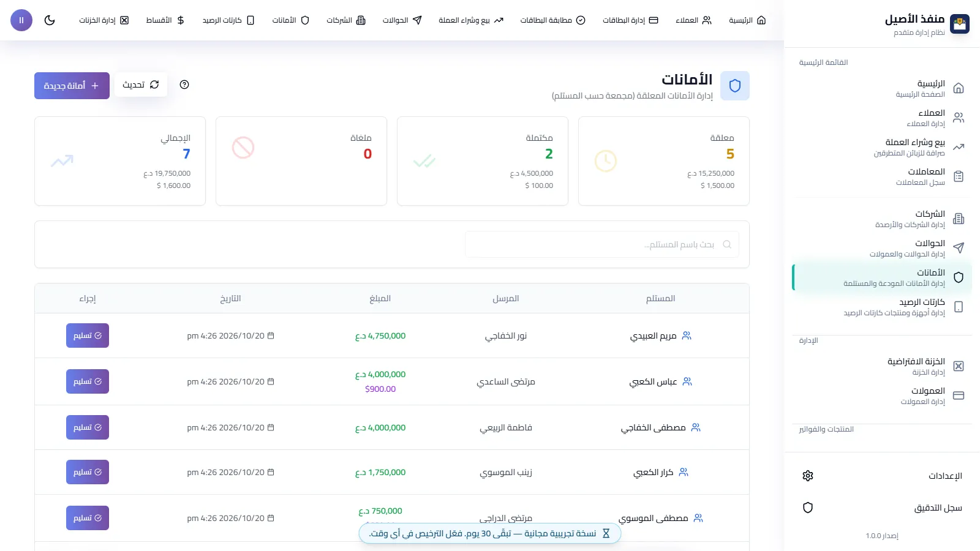
Task: Click recipient name مريم العبيدي
Action: click(654, 335)
